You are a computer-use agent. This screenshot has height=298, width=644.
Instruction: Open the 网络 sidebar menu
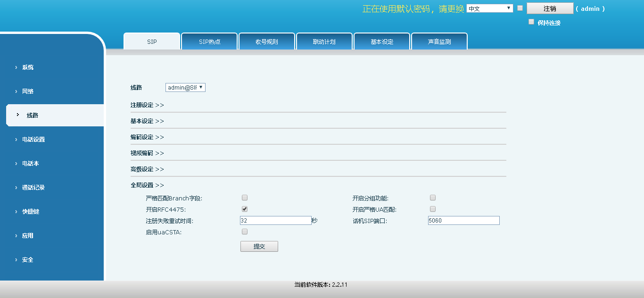(28, 91)
